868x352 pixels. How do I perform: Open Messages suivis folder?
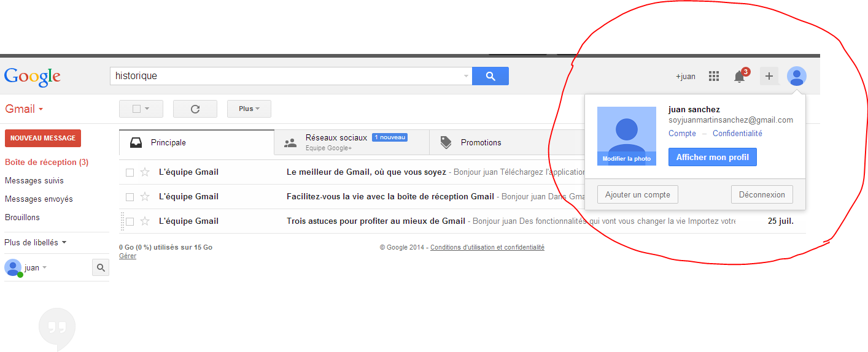click(34, 181)
